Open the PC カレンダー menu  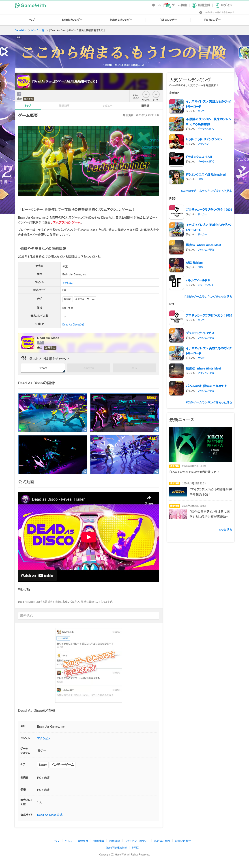tap(212, 20)
